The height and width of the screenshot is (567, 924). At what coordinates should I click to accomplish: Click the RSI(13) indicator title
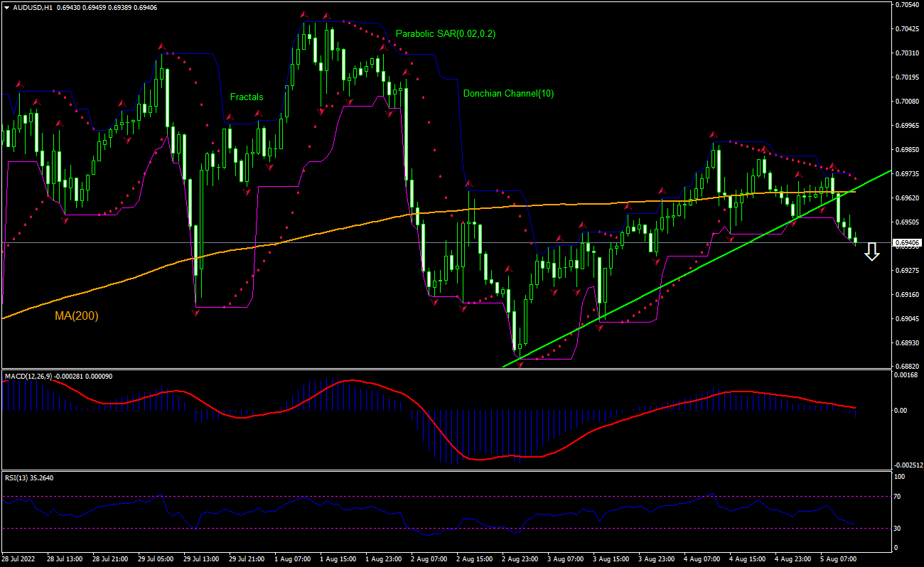17,477
